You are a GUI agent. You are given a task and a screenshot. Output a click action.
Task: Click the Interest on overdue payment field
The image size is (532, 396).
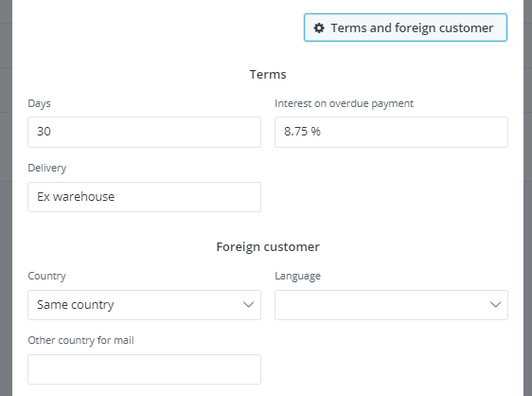(391, 132)
